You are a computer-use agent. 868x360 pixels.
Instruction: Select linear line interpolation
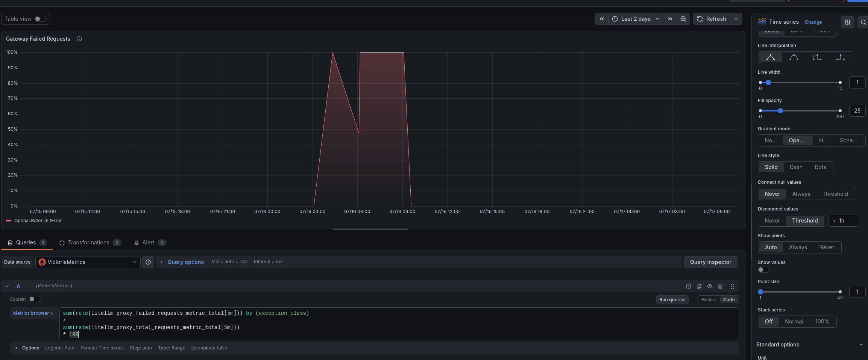771,57
